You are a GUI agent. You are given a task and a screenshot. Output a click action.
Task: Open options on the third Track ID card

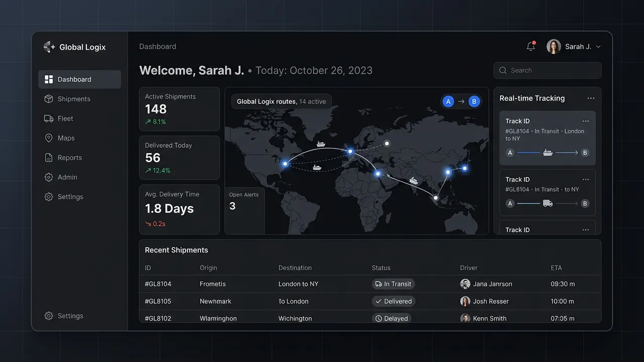(586, 230)
